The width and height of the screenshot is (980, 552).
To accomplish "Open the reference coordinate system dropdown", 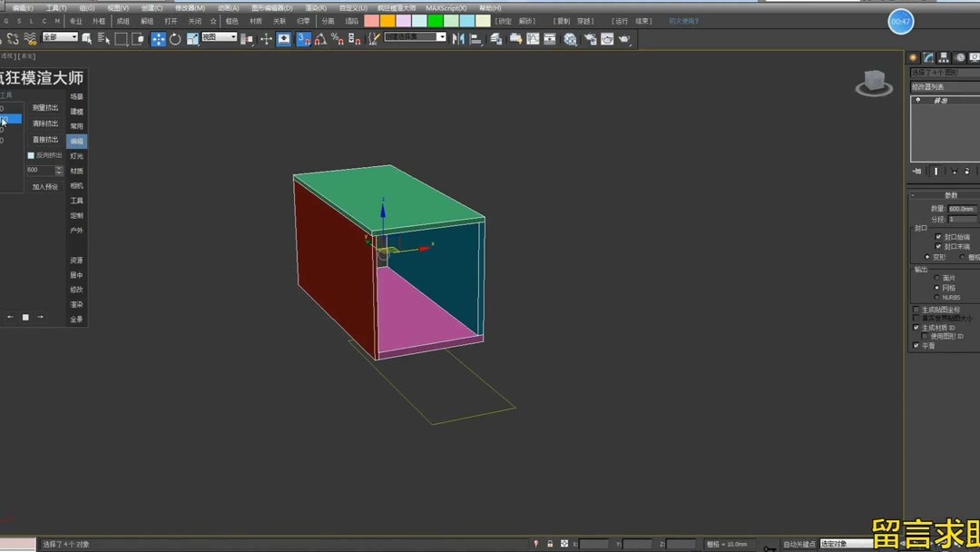I will pyautogui.click(x=218, y=38).
